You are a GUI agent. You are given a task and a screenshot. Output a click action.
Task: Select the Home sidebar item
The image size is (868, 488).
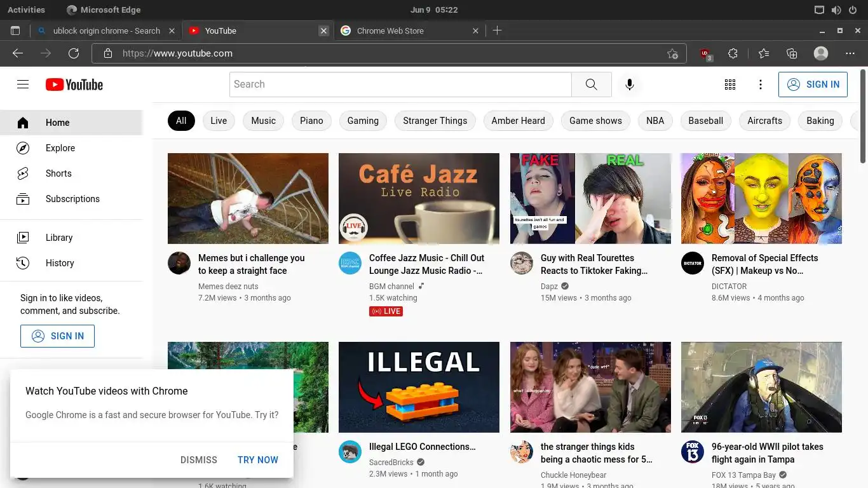[x=71, y=123]
